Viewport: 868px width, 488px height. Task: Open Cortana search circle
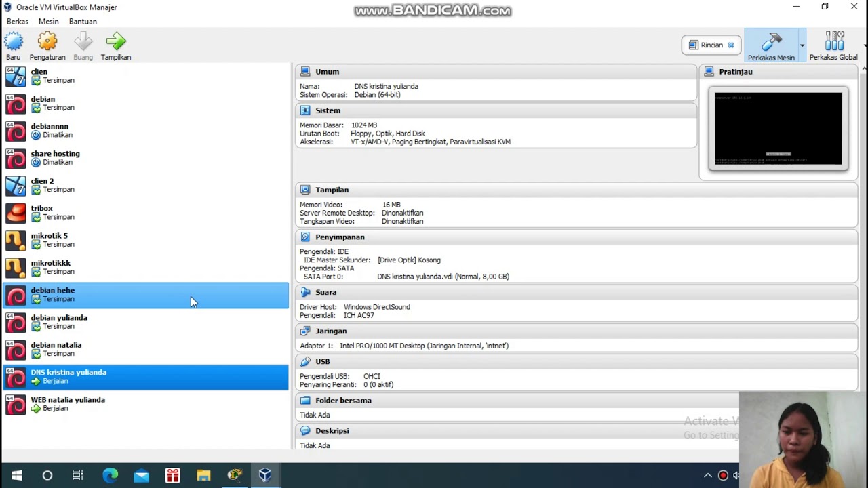tap(47, 475)
